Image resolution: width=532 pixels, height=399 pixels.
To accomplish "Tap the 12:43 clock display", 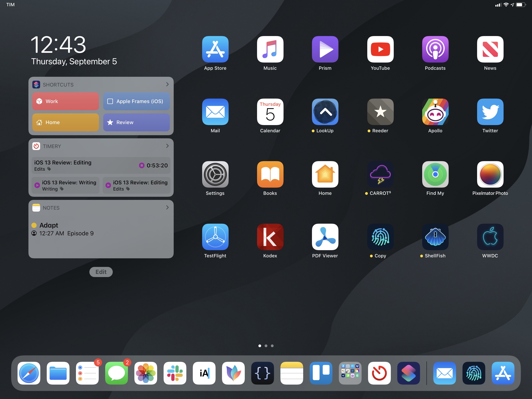I will (58, 45).
